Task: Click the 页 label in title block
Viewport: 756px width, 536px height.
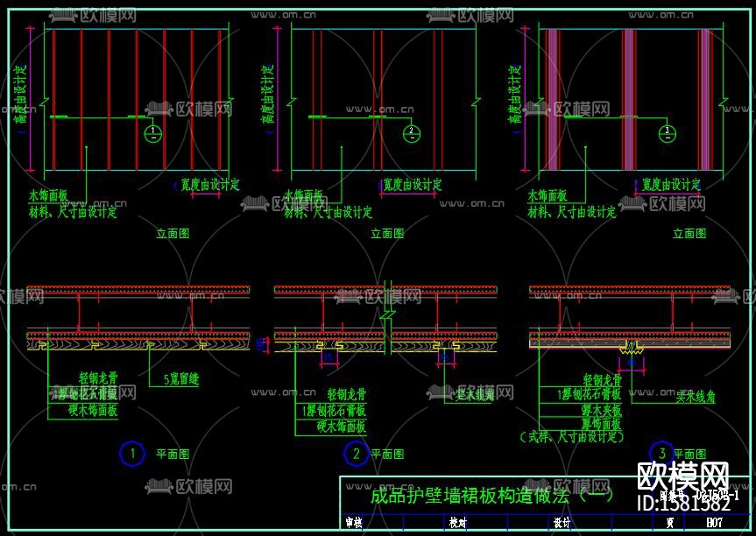Action: click(669, 523)
